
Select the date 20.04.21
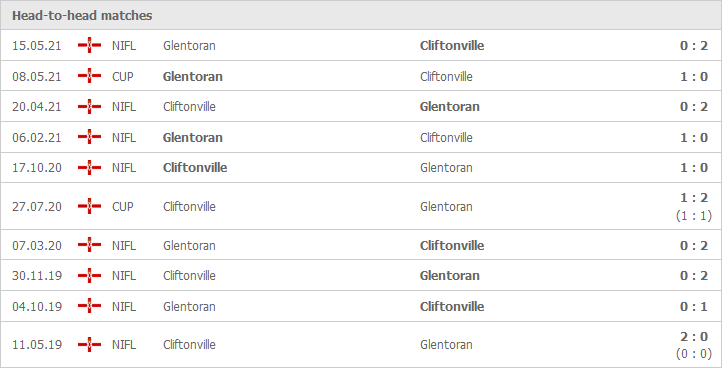(x=36, y=107)
